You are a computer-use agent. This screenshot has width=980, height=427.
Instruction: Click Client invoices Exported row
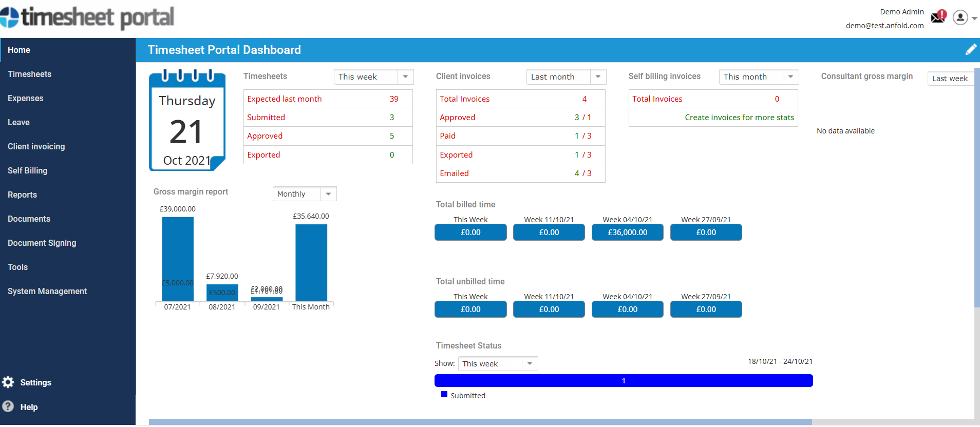point(521,154)
